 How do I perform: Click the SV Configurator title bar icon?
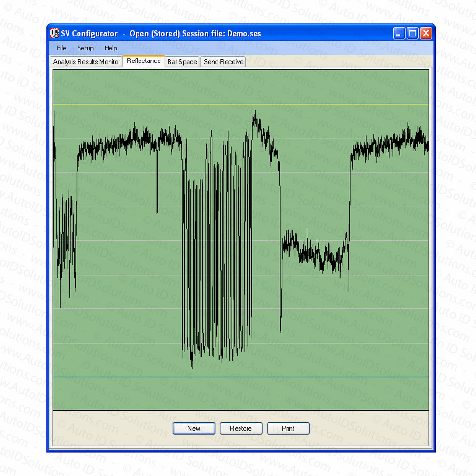click(x=54, y=33)
